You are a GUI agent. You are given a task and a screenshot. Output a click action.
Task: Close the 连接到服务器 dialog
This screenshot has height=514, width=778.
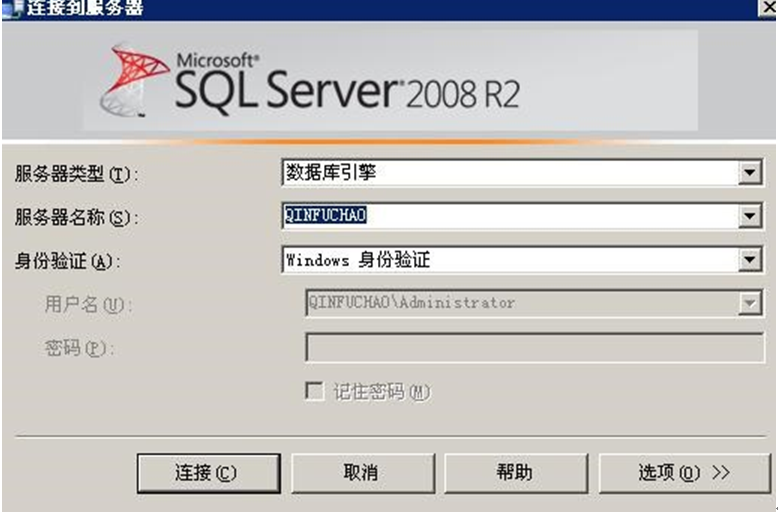coord(766,9)
